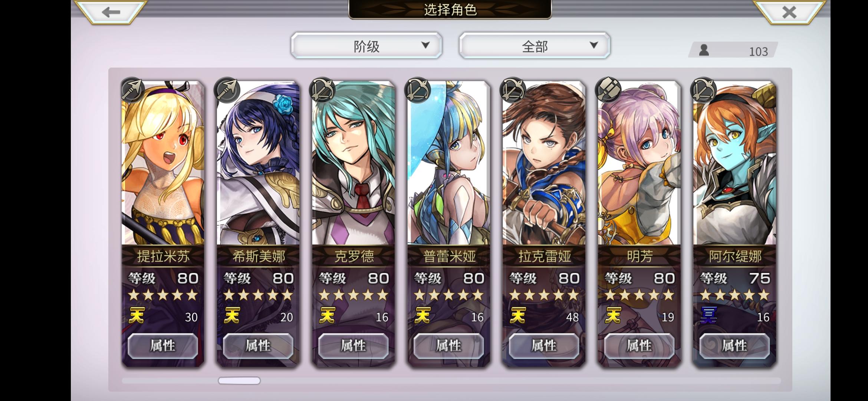Select the 克罗德 character portrait
The width and height of the screenshot is (868, 401).
tap(354, 163)
